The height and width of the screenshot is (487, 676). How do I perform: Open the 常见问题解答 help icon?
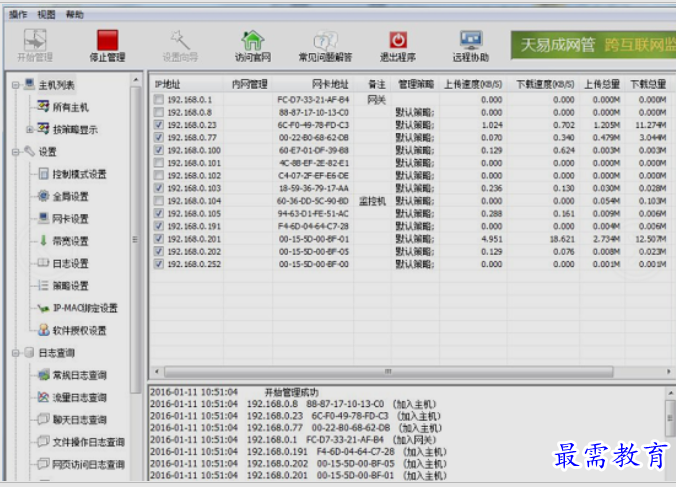click(x=325, y=40)
